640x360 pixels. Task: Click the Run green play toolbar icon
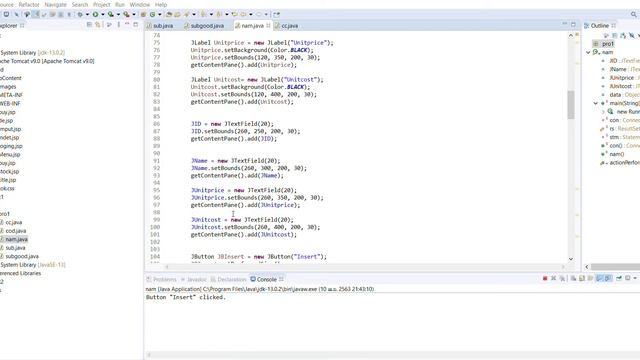point(95,14)
